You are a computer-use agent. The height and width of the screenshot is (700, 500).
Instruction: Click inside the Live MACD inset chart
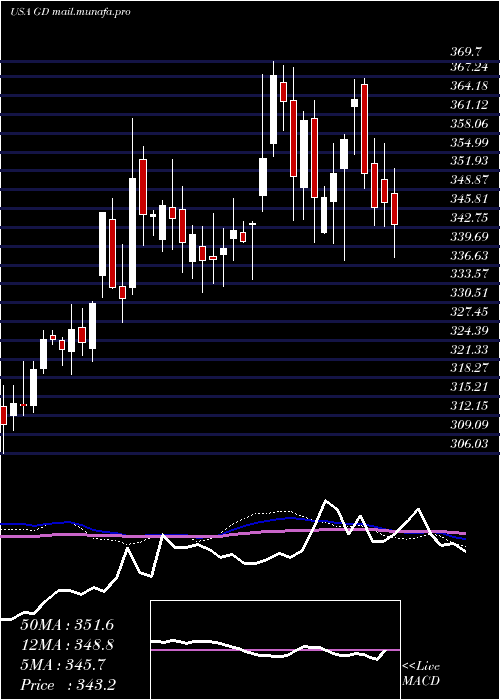(x=275, y=650)
